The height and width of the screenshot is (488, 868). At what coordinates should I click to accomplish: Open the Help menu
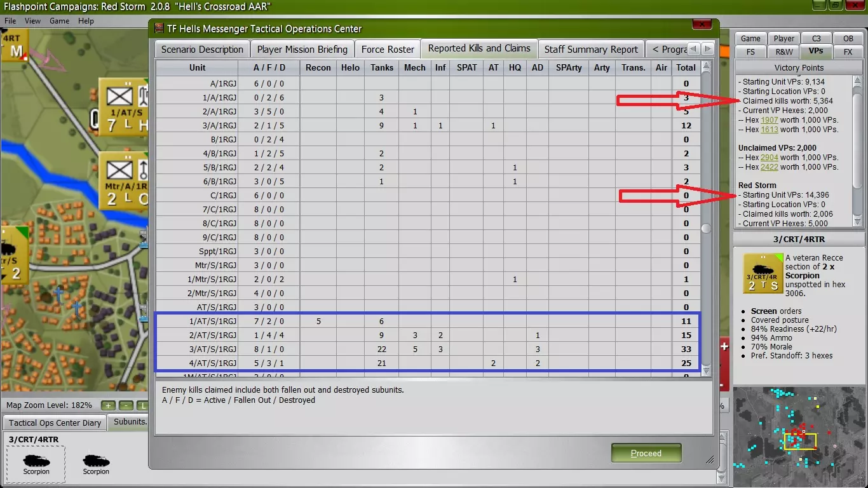tap(86, 21)
